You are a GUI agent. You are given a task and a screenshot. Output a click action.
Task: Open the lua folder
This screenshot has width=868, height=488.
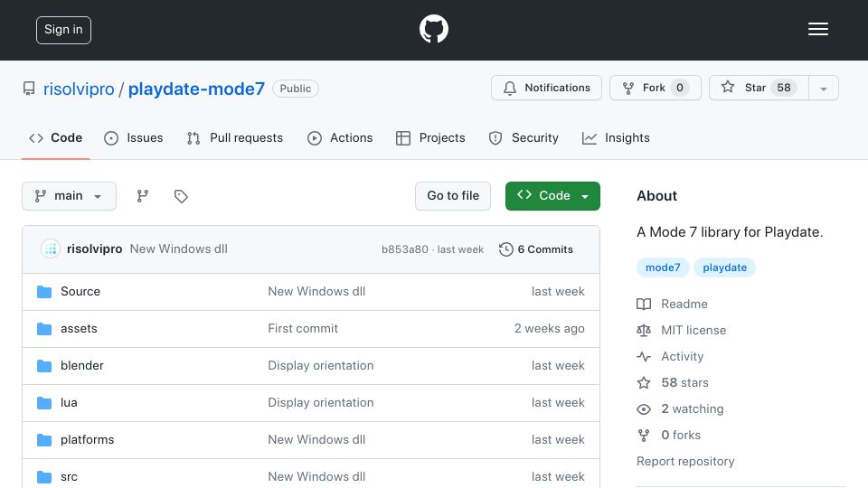tap(69, 403)
